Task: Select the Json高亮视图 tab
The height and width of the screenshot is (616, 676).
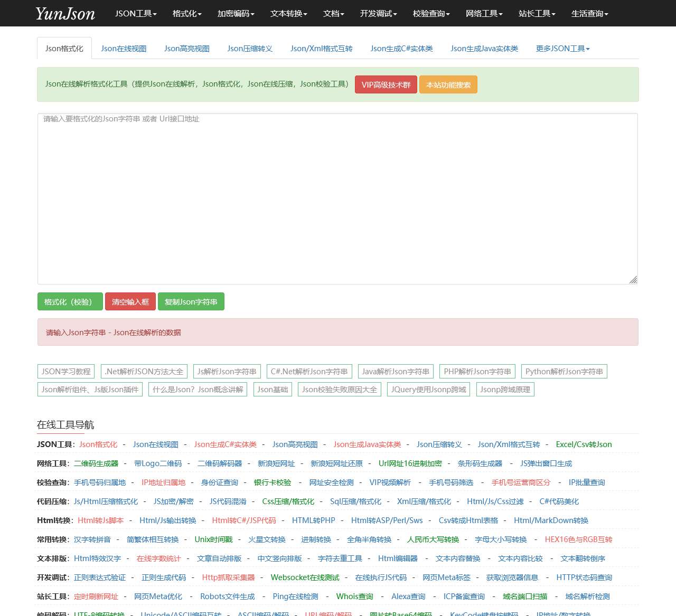Action: tap(186, 48)
